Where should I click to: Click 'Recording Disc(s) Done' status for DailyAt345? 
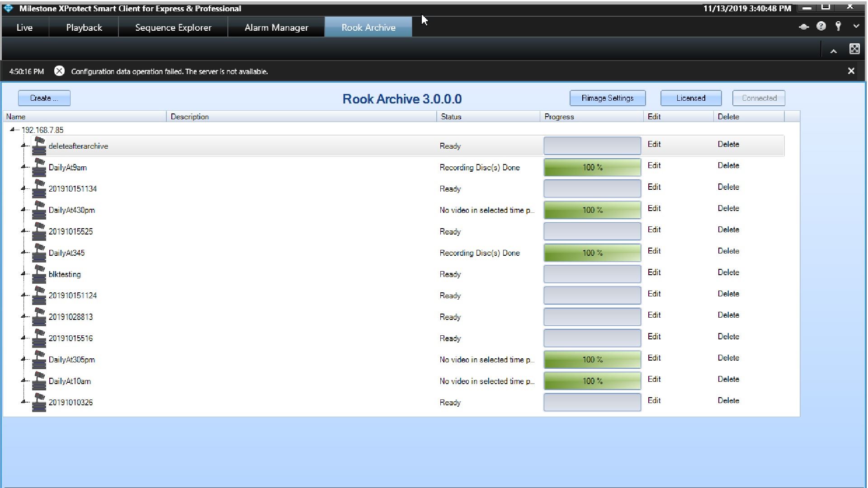click(480, 253)
